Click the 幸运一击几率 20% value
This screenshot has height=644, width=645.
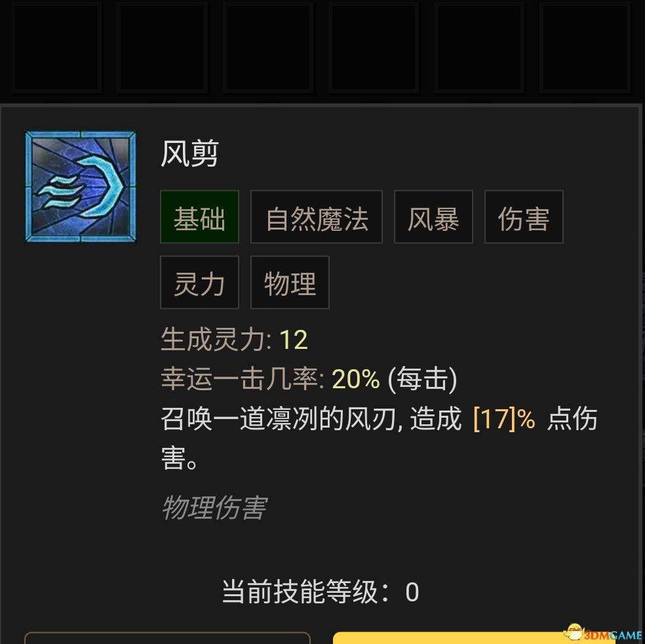(x=355, y=379)
